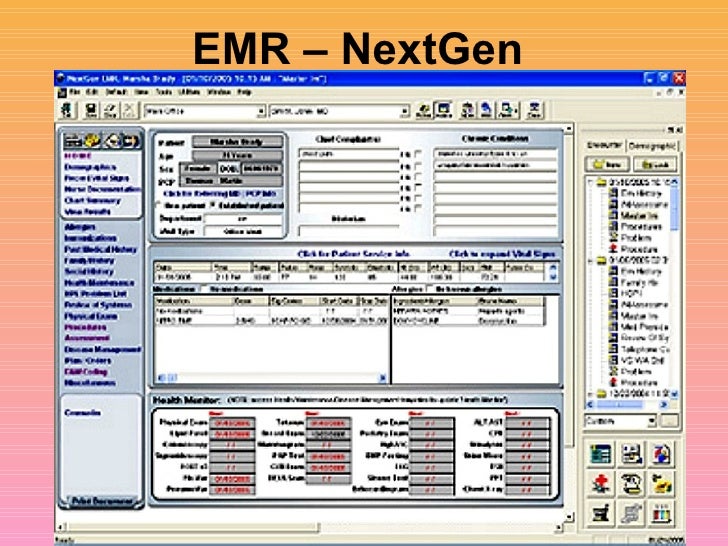The image size is (728, 546).
Task: Click the first toolbar icon left of Save
Action: pyautogui.click(x=66, y=111)
